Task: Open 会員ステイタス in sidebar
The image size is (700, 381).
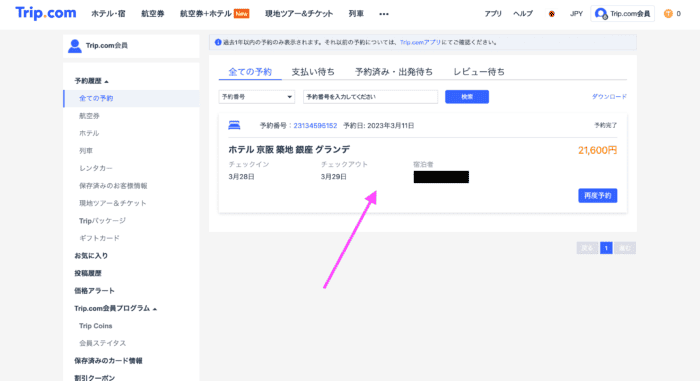Action: [x=103, y=343]
